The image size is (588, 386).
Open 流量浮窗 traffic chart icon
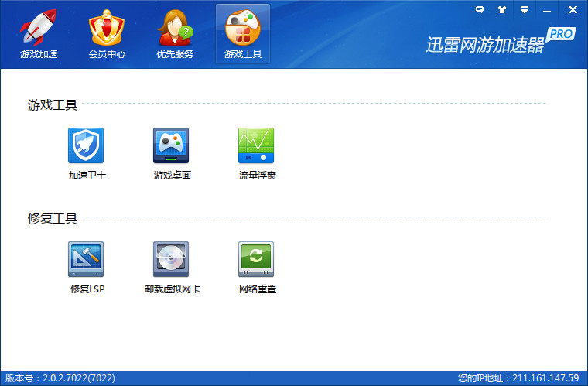(x=256, y=145)
